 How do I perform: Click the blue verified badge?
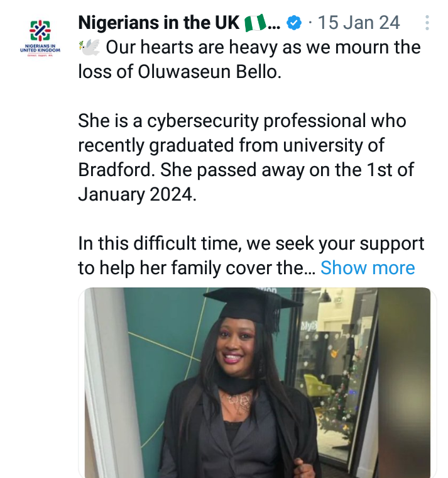coord(293,23)
